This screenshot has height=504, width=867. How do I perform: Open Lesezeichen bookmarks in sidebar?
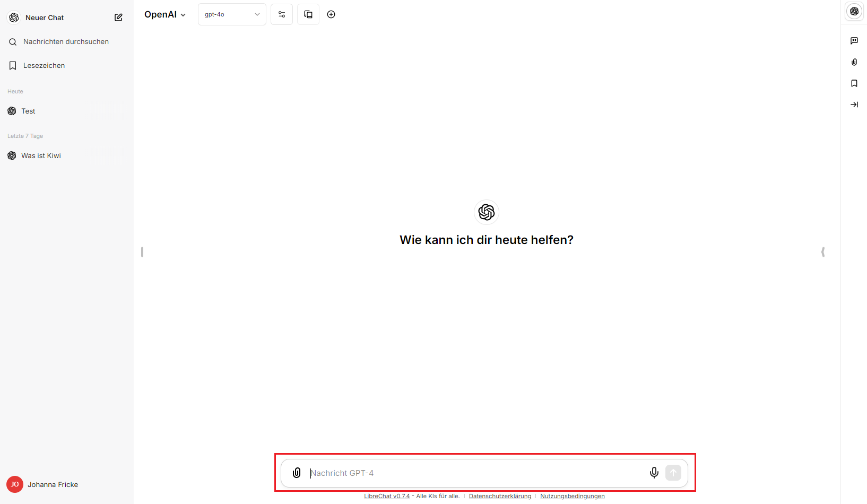click(x=66, y=65)
